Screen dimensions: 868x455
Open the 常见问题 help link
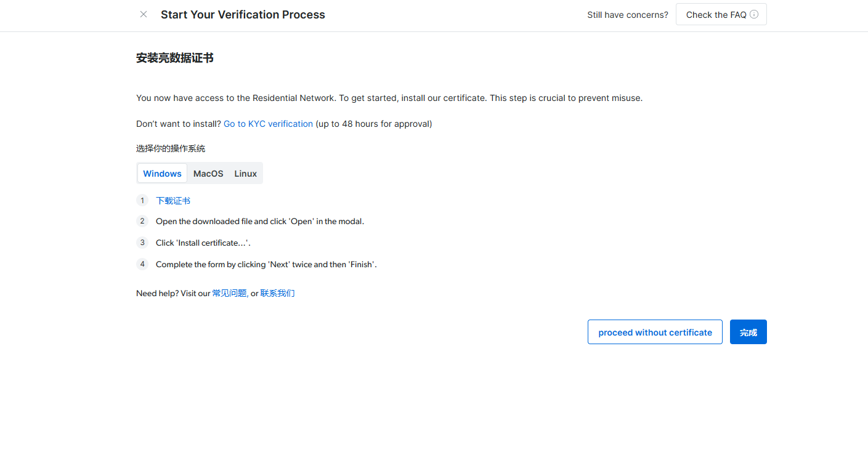(229, 293)
